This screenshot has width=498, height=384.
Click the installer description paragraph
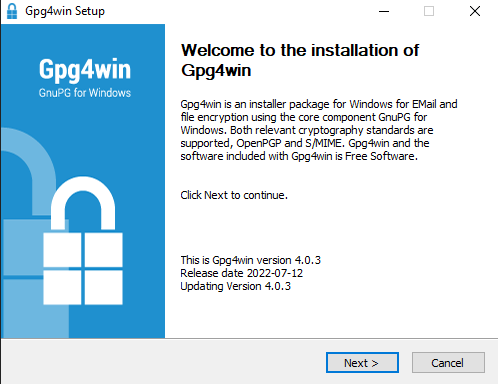(319, 130)
